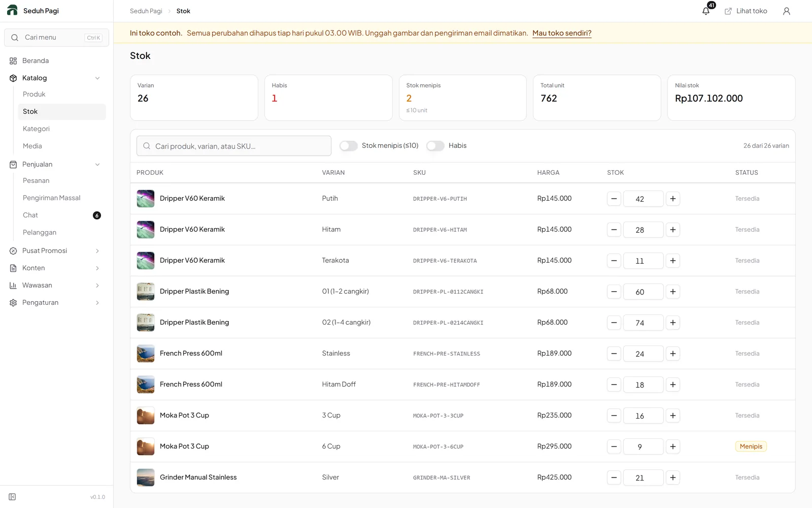
Task: Collapse the Penjualan menu section
Action: (56, 164)
